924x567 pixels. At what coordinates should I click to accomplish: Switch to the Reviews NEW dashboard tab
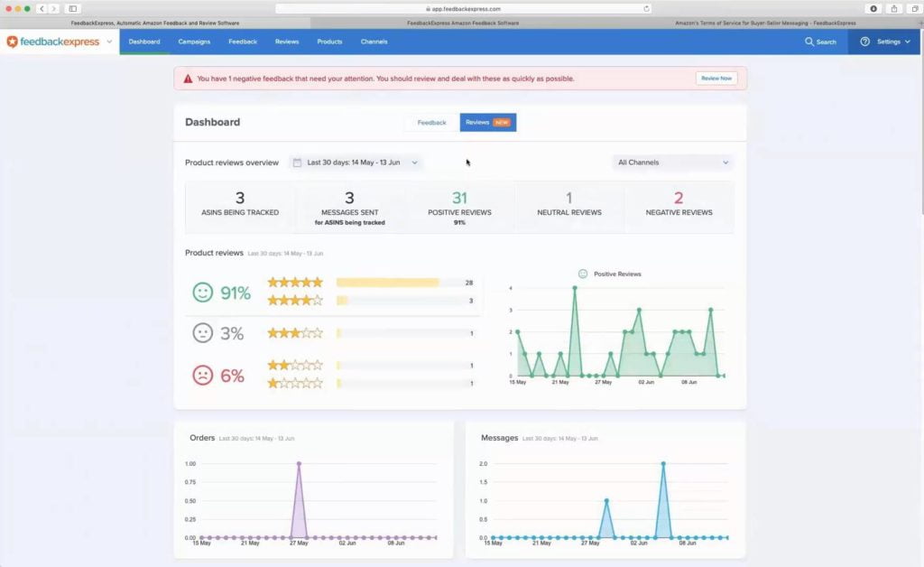(x=488, y=123)
